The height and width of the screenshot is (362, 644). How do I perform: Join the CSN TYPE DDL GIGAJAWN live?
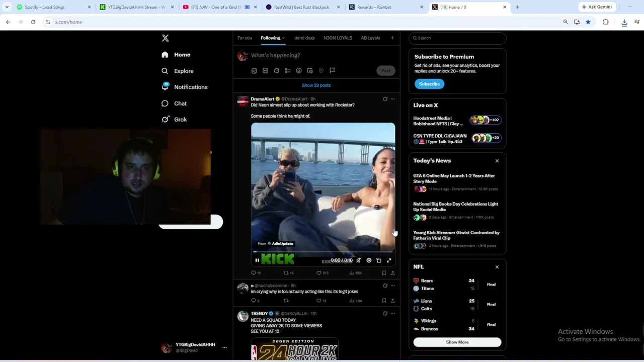point(457,139)
